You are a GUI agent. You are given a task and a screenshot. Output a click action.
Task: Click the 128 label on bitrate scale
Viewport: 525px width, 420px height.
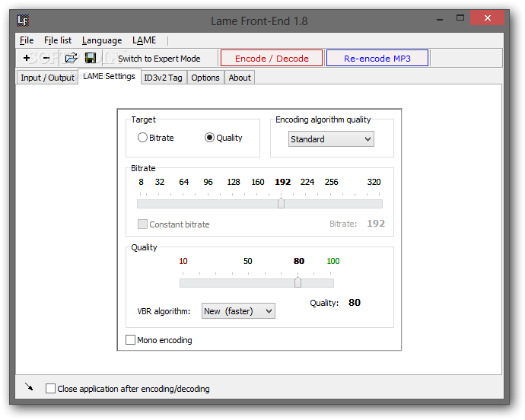point(234,182)
